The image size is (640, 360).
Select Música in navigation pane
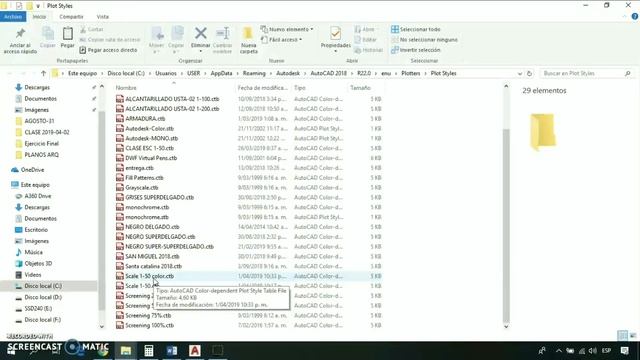click(x=33, y=252)
